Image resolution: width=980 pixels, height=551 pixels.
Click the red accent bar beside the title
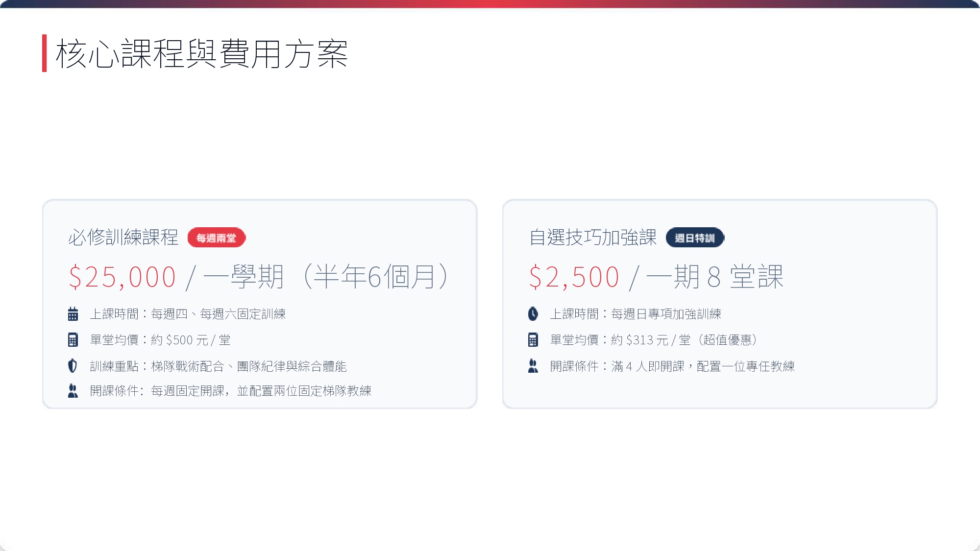45,53
